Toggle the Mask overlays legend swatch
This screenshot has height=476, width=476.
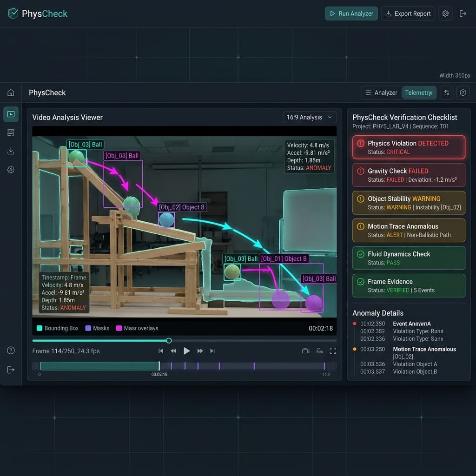coord(119,328)
